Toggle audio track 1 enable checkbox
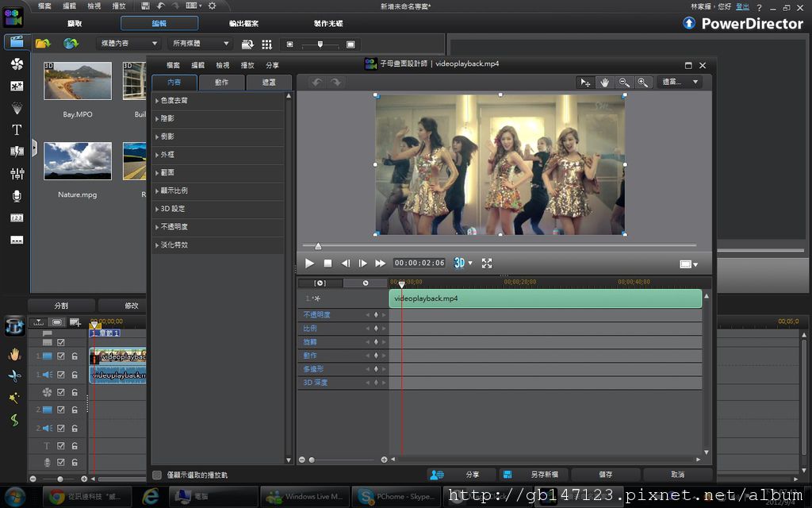This screenshot has width=812, height=508. click(x=60, y=375)
